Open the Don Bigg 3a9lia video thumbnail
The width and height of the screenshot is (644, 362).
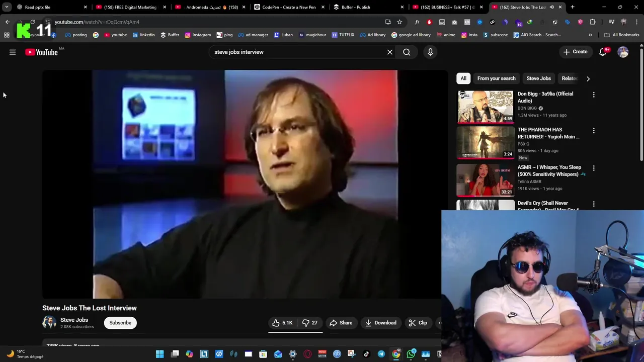point(485,107)
